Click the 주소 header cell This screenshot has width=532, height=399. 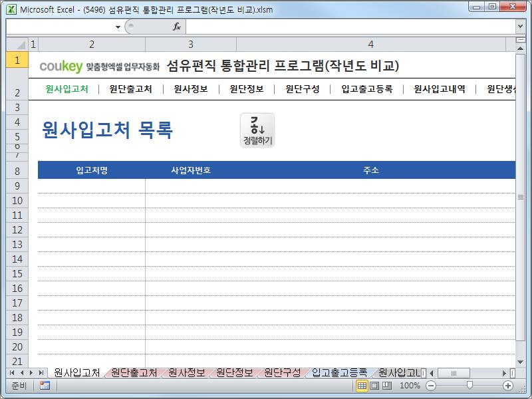point(371,170)
